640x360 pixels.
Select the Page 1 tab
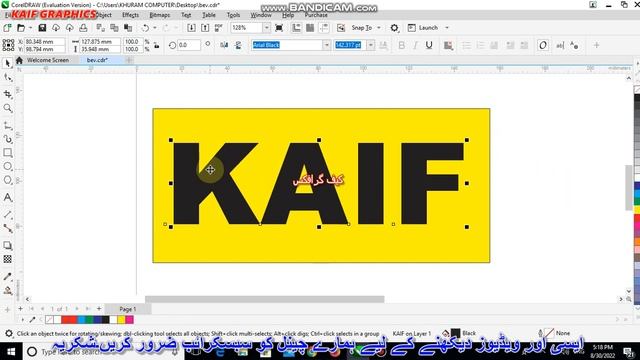click(x=127, y=309)
